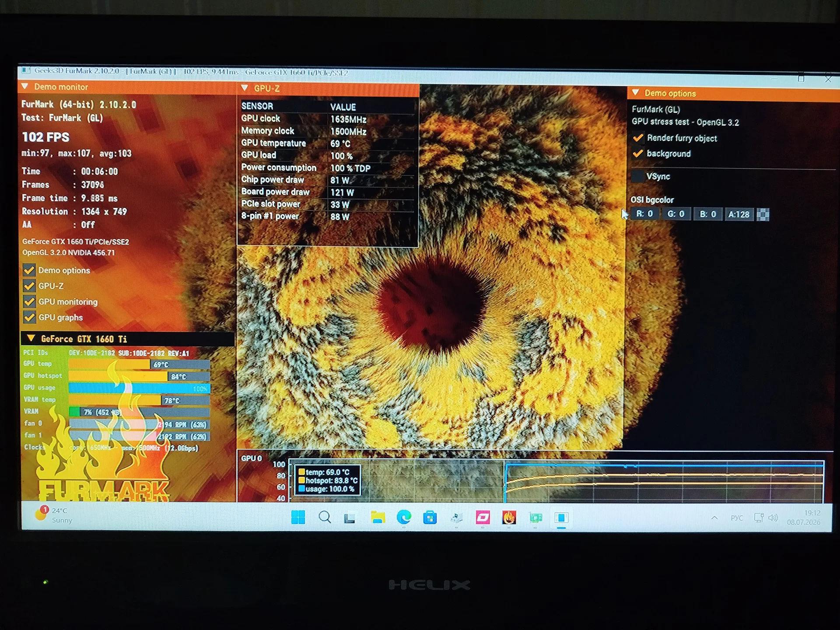Toggle the GPU-Z checkbox
The width and height of the screenshot is (840, 630).
pyautogui.click(x=29, y=286)
